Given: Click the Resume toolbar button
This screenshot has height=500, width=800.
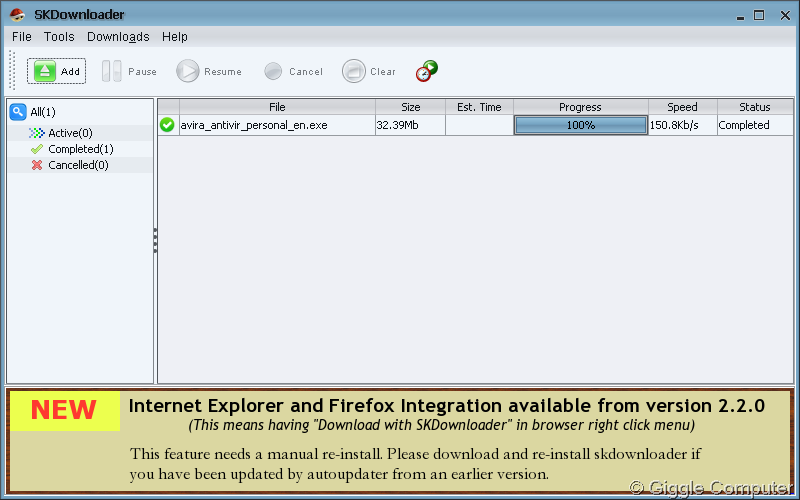Looking at the screenshot, I should (209, 71).
